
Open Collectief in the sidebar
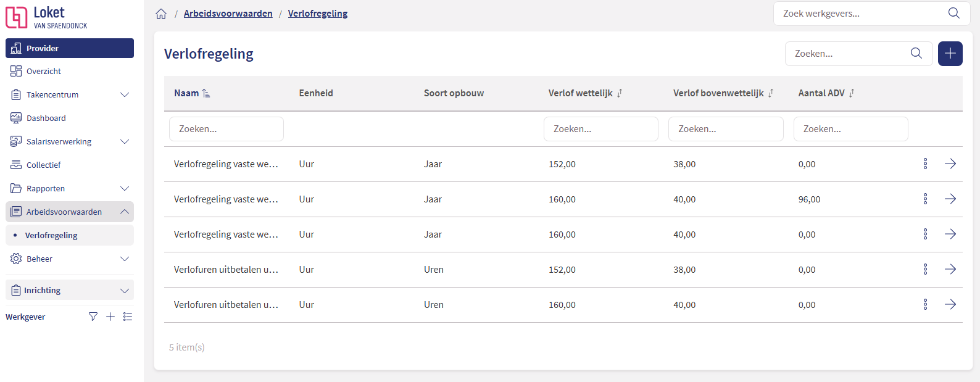70,165
